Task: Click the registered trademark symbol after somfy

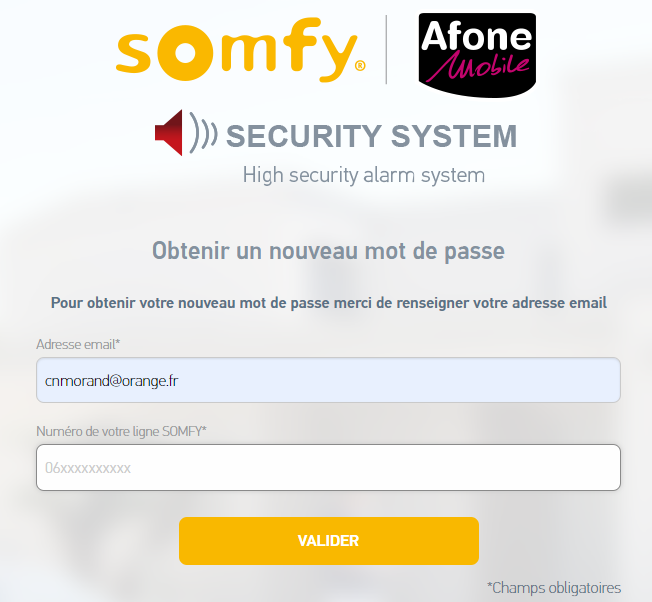Action: [x=359, y=68]
